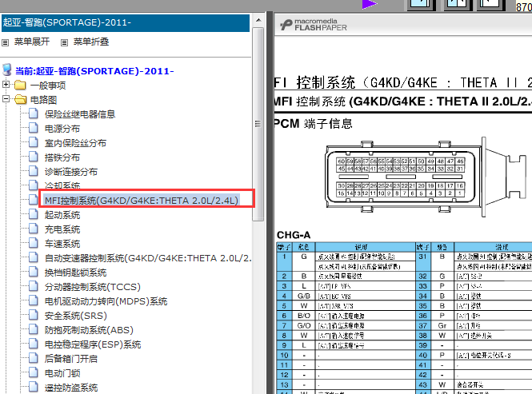Click the 菜单折叠 list icon
Viewport: 532px width, 394px height.
coord(64,42)
